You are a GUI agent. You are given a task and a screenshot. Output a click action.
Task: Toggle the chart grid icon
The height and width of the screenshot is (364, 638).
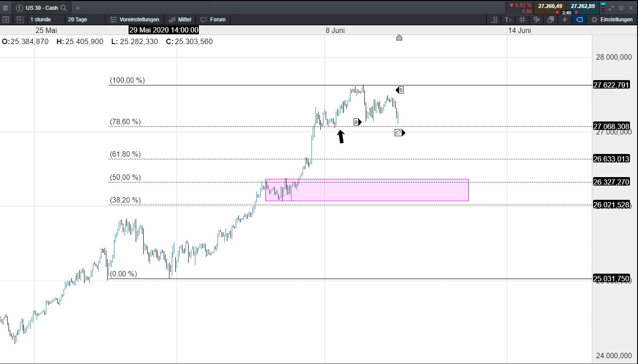click(522, 20)
